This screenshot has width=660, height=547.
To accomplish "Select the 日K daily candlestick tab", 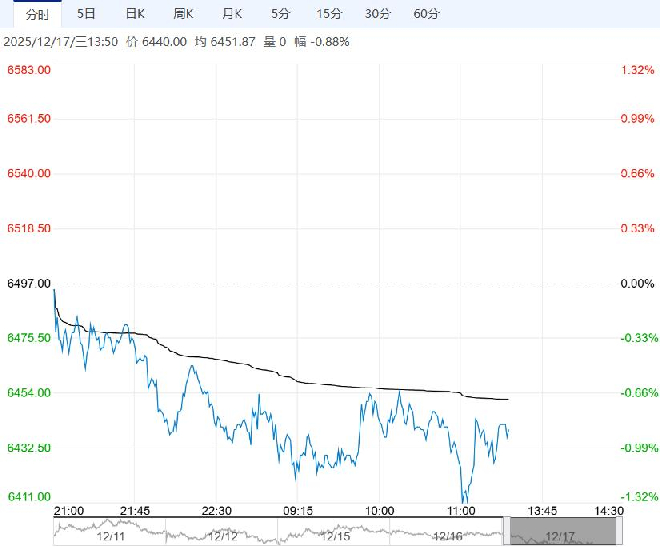I will pos(135,14).
